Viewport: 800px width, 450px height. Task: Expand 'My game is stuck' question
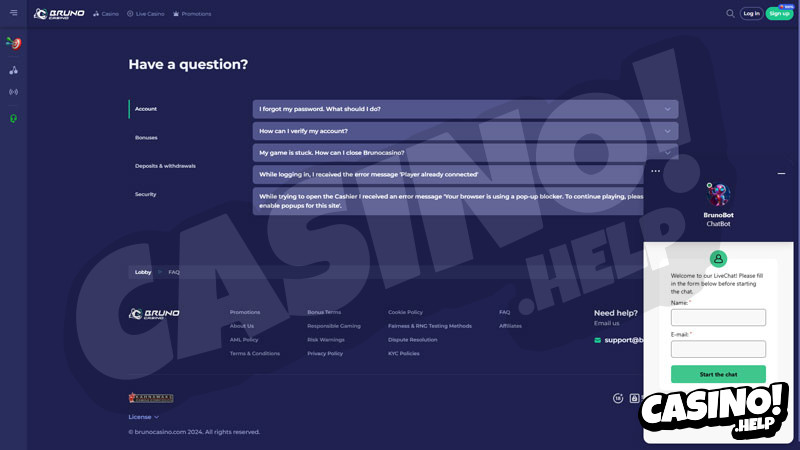click(465, 153)
